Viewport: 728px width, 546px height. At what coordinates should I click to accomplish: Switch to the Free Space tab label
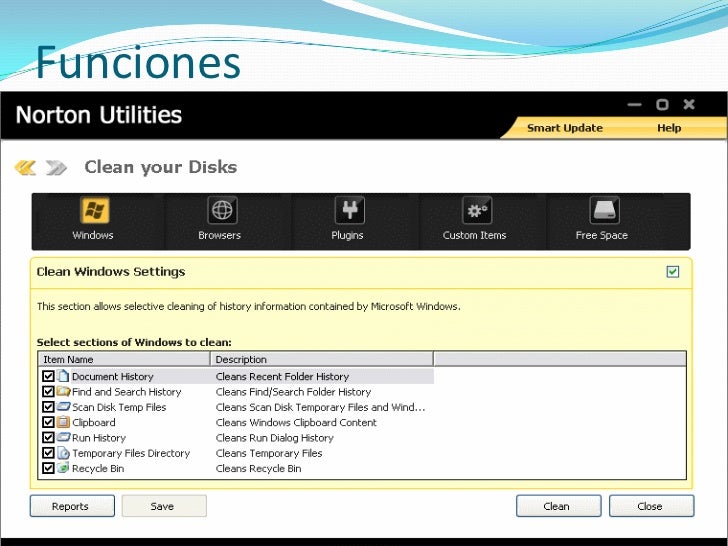602,235
